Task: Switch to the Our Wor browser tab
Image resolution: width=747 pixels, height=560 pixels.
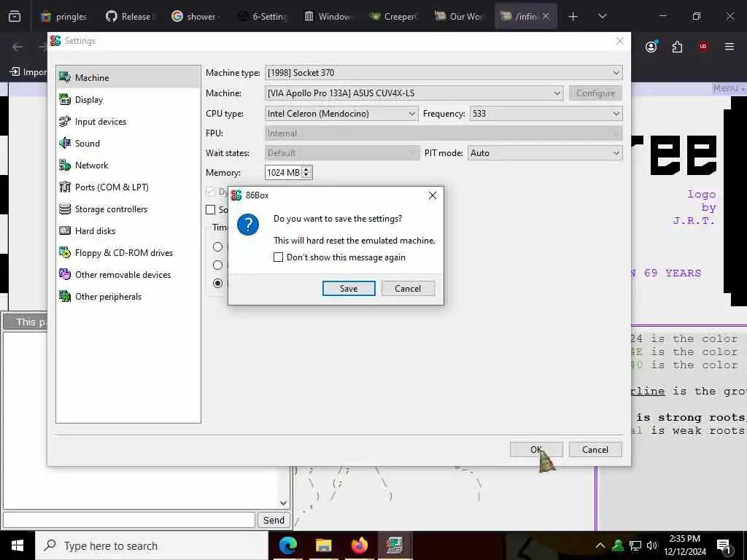Action: [460, 17]
